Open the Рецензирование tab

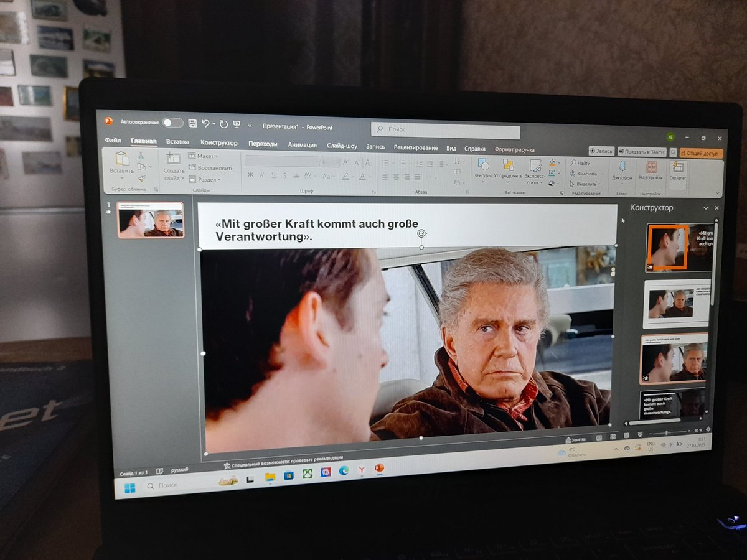point(415,147)
